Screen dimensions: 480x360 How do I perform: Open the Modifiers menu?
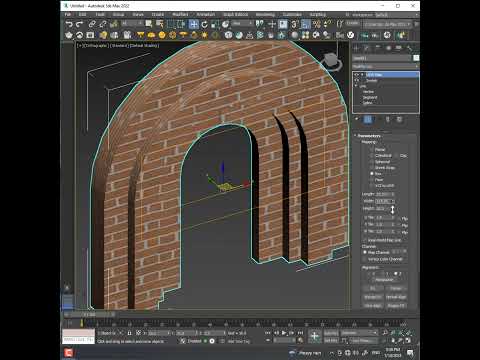click(180, 15)
